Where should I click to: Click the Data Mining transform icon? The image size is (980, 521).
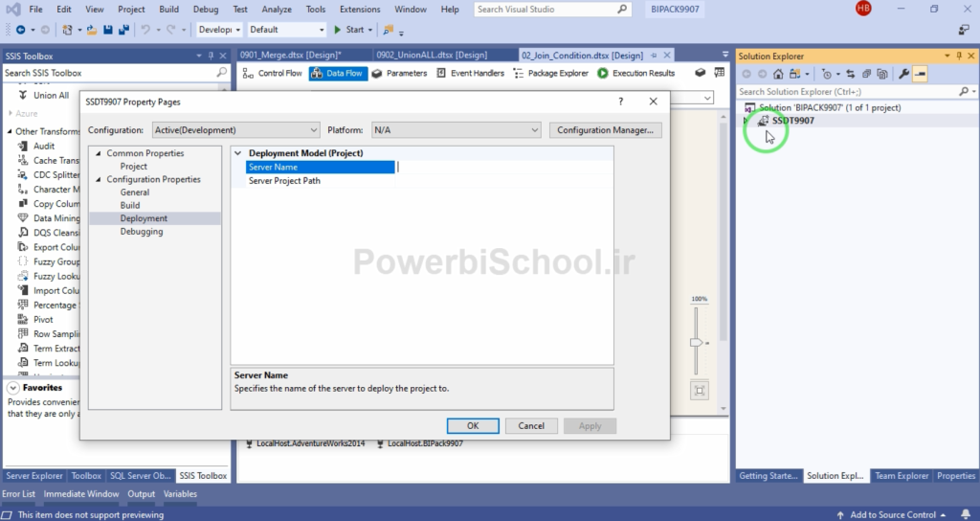tap(24, 218)
